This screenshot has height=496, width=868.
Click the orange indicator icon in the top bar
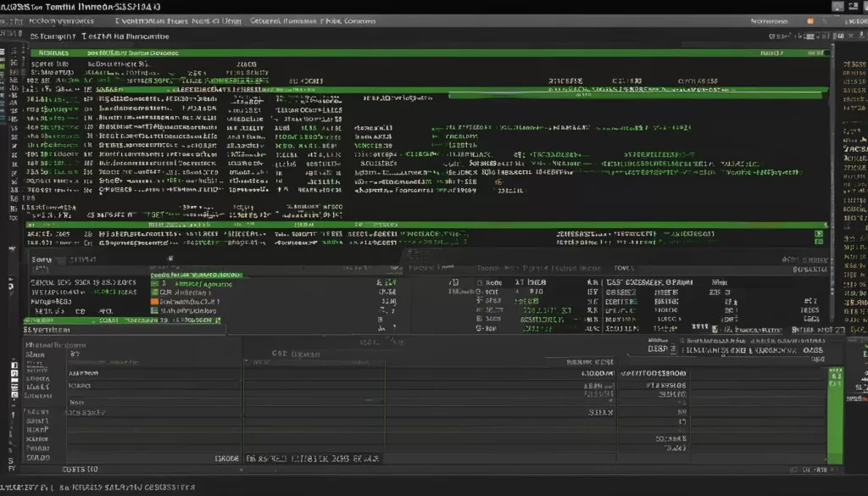(x=810, y=21)
